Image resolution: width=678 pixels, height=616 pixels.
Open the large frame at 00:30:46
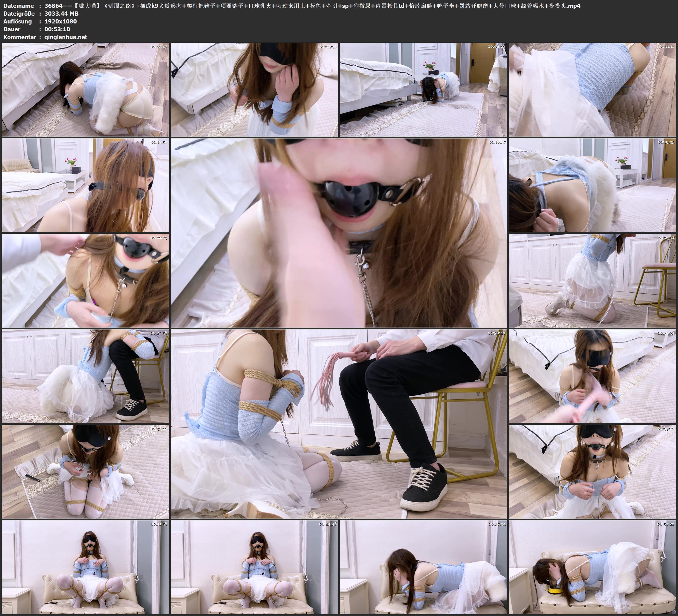[339, 424]
